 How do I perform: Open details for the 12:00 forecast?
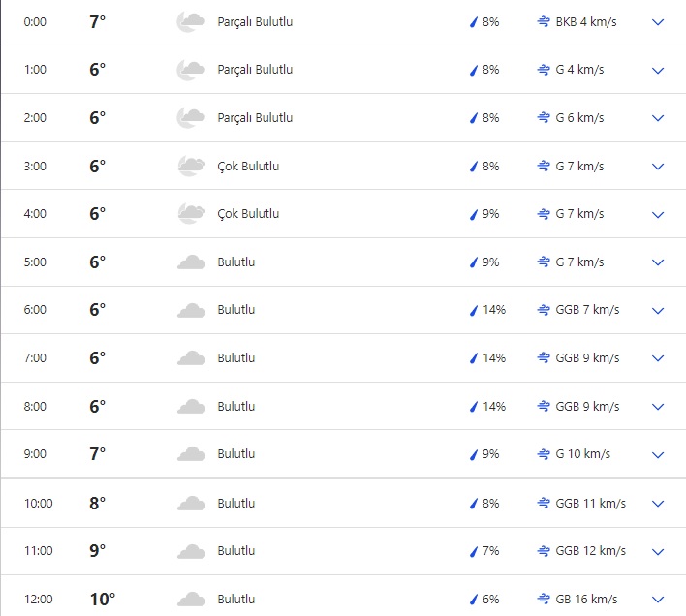click(658, 600)
